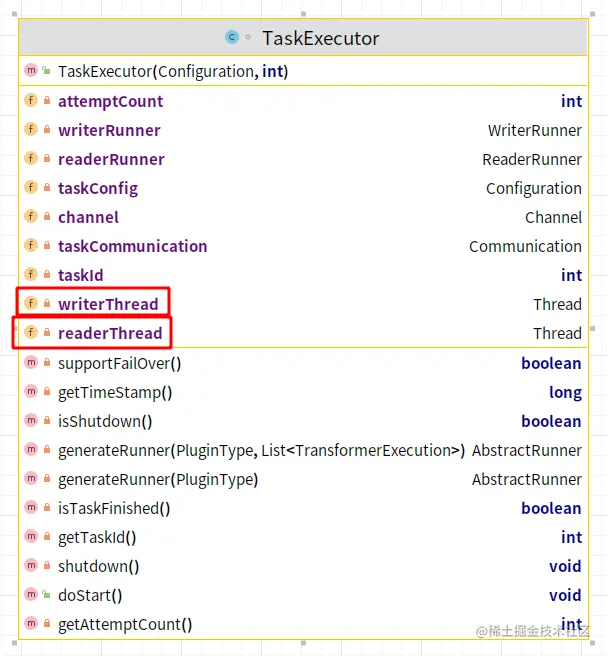
Task: Click the getTimeStamp() method icon
Action: pos(31,392)
